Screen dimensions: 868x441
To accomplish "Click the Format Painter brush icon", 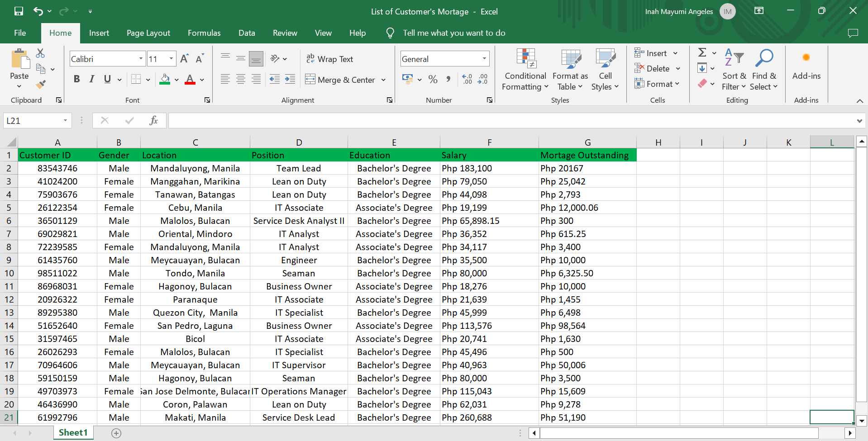I will point(41,84).
